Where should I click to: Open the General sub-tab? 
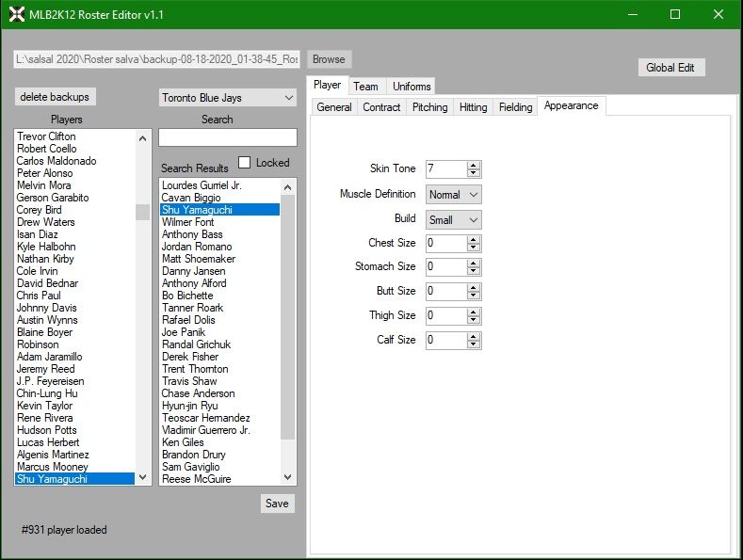point(334,107)
